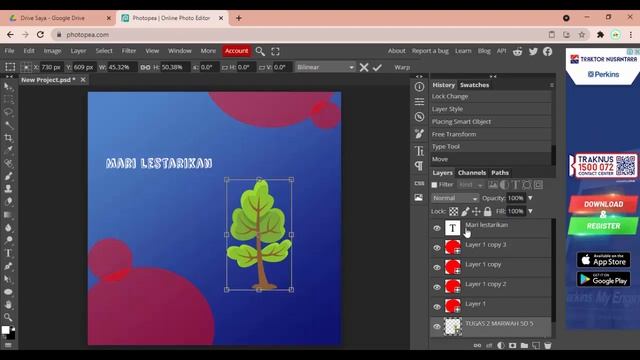Open the File menu
640x360 pixels.
[9, 51]
